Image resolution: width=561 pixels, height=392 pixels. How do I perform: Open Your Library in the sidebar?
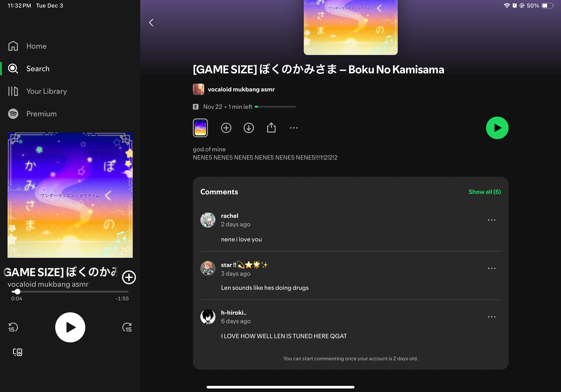pos(47,91)
